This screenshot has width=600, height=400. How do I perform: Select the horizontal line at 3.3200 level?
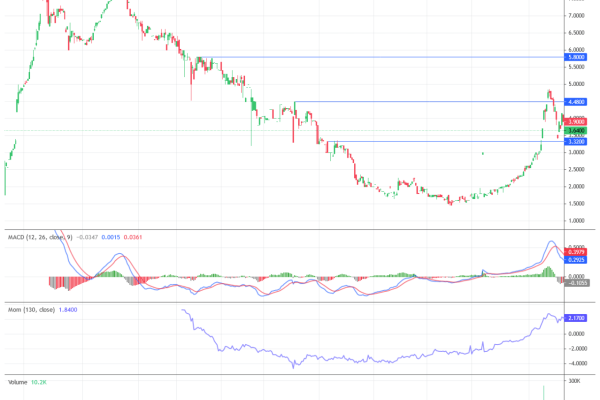pyautogui.click(x=450, y=141)
